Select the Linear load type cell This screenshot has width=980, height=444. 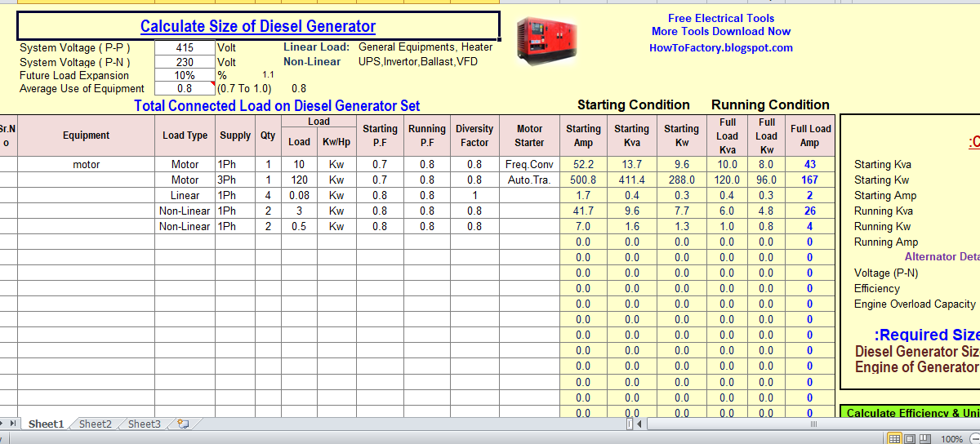(x=185, y=195)
